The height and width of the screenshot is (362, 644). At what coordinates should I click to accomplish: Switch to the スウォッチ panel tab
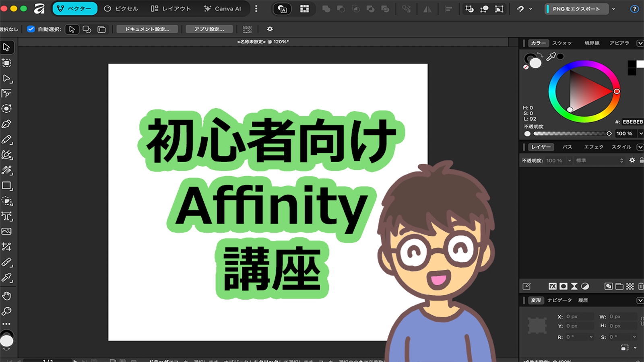click(562, 43)
